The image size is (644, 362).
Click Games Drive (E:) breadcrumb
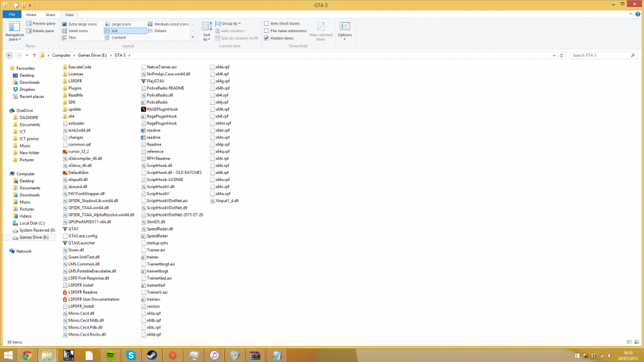(92, 55)
